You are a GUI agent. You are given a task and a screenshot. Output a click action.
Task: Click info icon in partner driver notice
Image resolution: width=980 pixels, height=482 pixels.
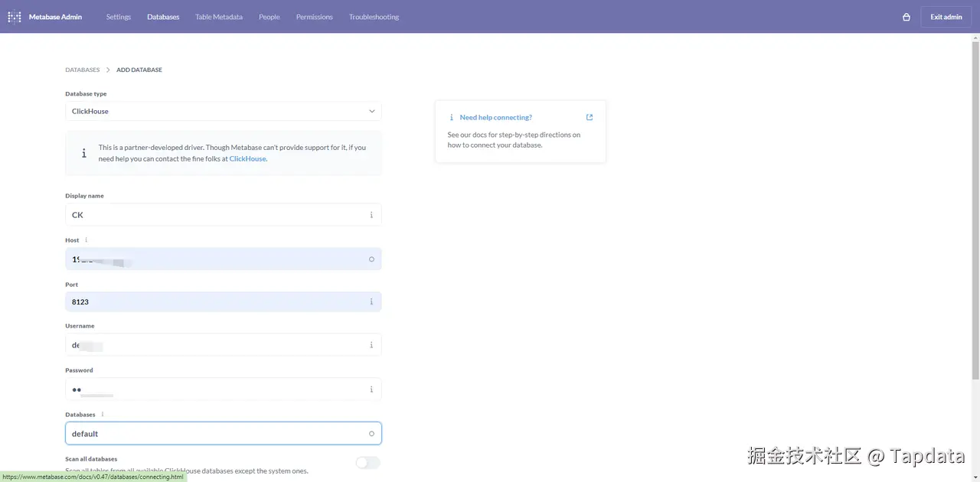click(x=84, y=153)
